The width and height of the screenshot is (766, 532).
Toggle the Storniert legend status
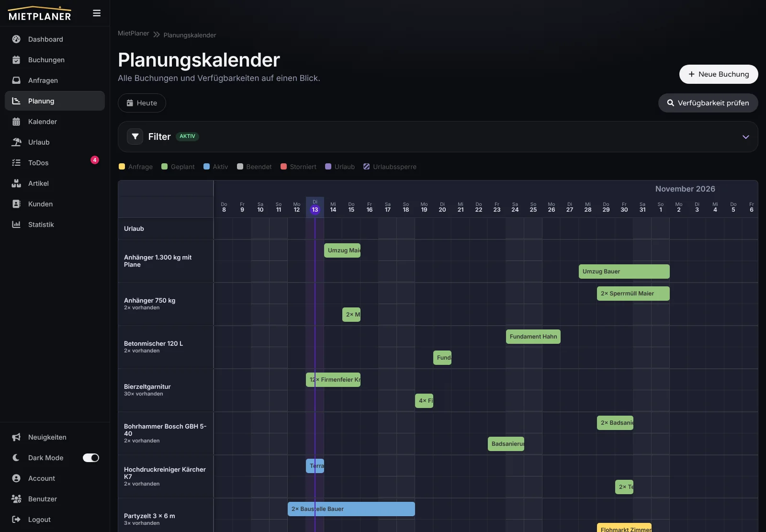click(298, 167)
